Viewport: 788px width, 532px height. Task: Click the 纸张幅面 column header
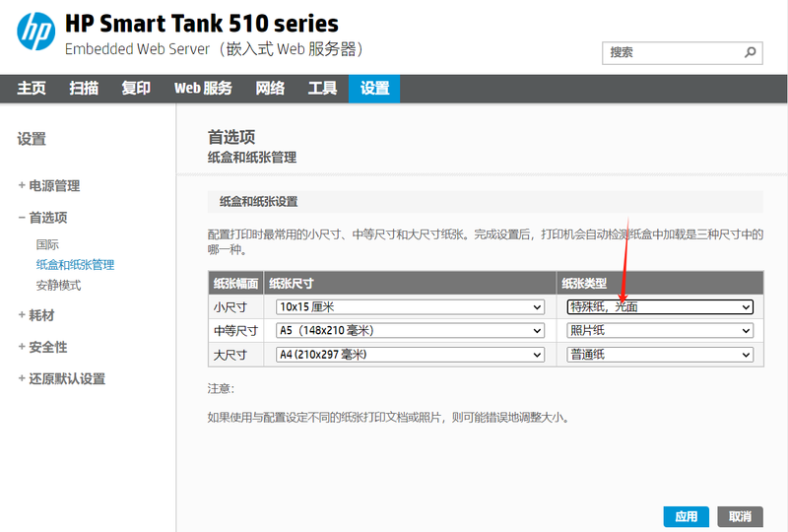235,284
